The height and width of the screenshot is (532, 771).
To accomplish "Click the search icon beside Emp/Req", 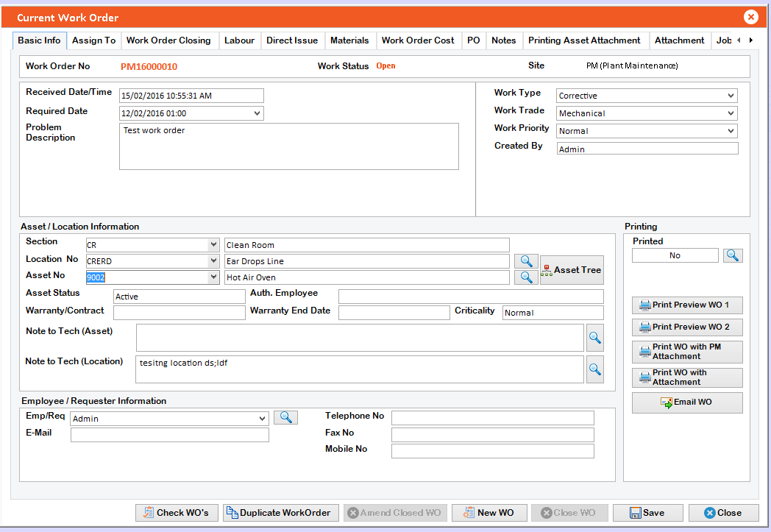I will click(x=285, y=418).
